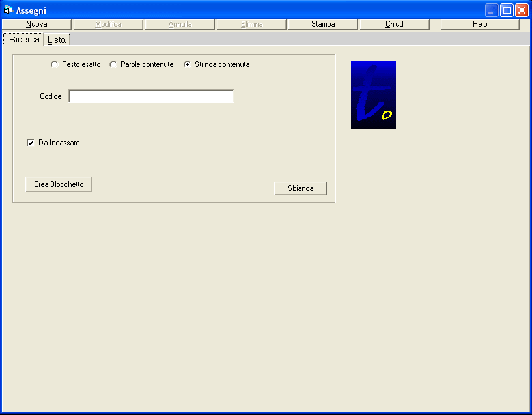
Task: Open Stampa to print
Action: coord(323,24)
